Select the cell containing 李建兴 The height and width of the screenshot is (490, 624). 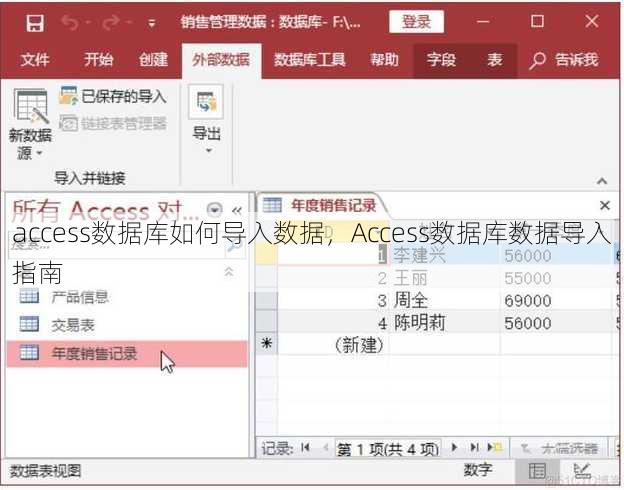tap(444, 255)
